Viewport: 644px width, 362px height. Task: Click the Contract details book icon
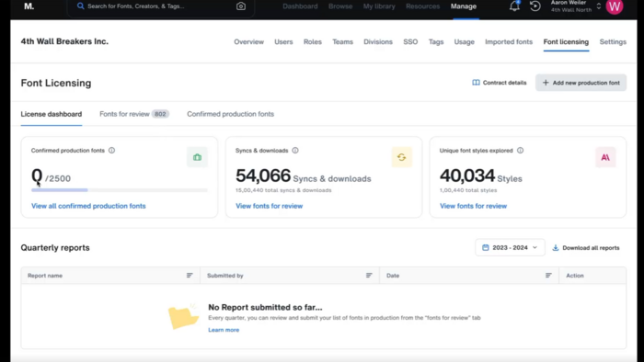click(x=476, y=83)
